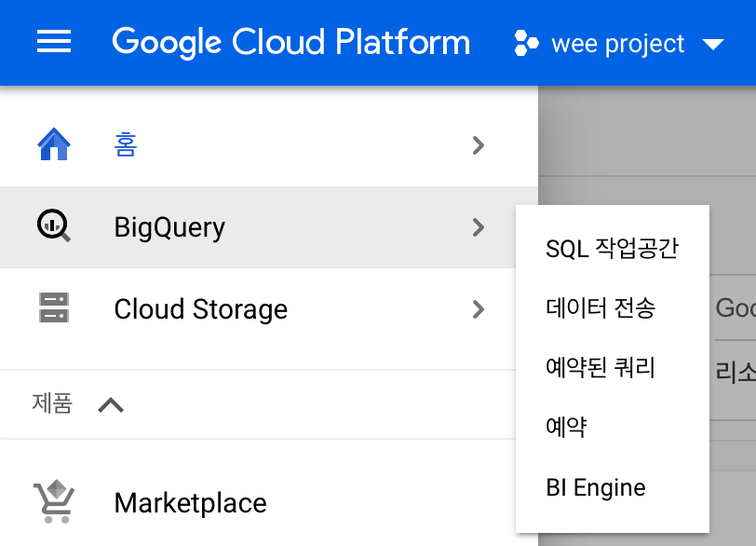
Task: Go to 홈 menu item
Action: pos(126,144)
